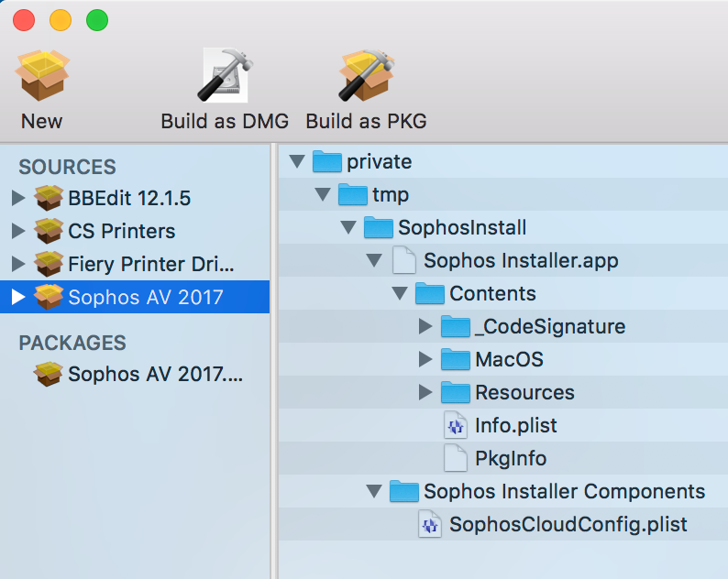Click the Info.plist file icon
The width and height of the screenshot is (728, 579).
[456, 425]
